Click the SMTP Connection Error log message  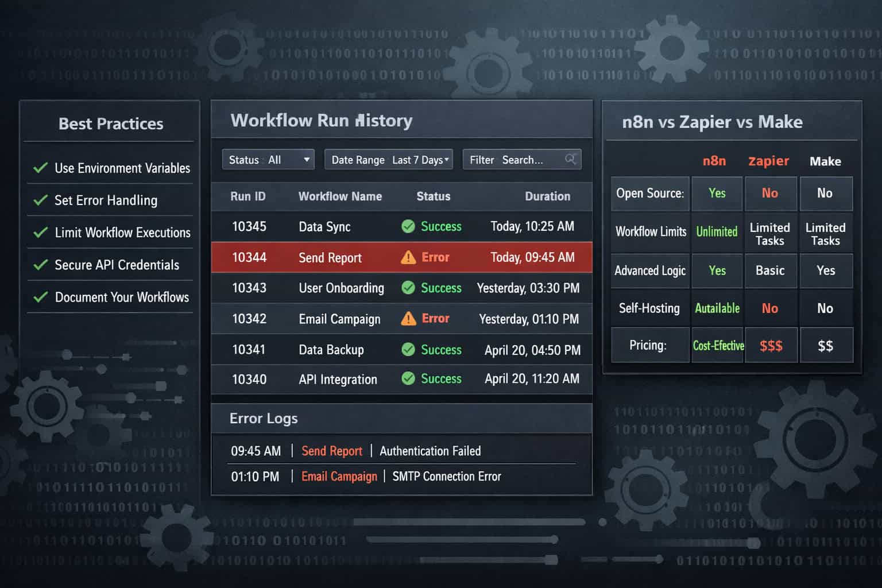(x=447, y=477)
